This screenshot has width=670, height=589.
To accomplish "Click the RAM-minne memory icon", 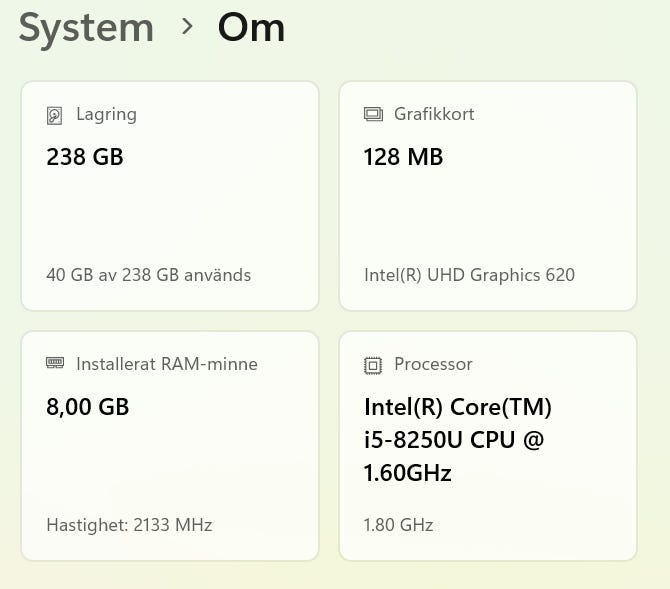I will point(55,363).
